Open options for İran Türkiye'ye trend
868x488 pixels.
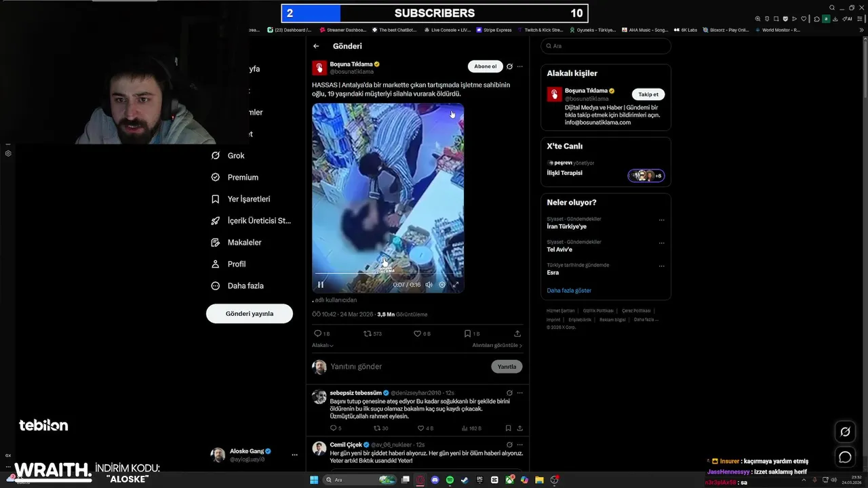click(662, 220)
